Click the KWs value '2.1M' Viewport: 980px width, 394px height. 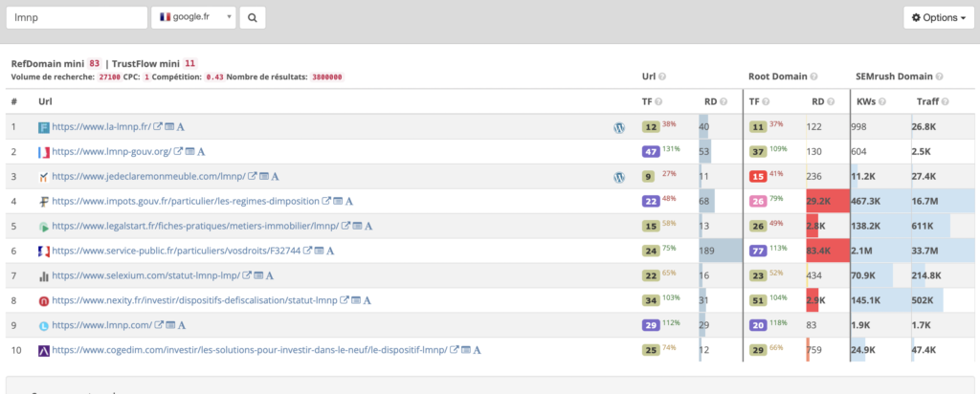click(x=862, y=251)
